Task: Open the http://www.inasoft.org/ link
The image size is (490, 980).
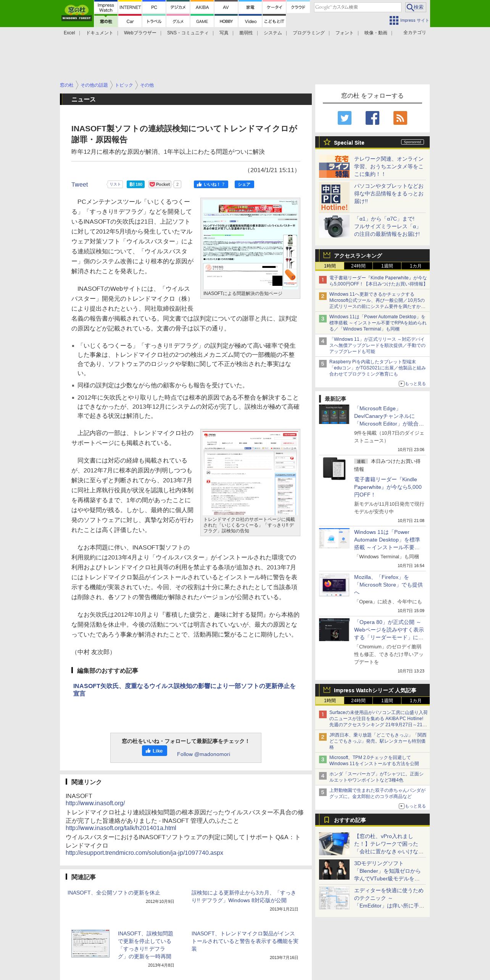Action: [x=95, y=803]
